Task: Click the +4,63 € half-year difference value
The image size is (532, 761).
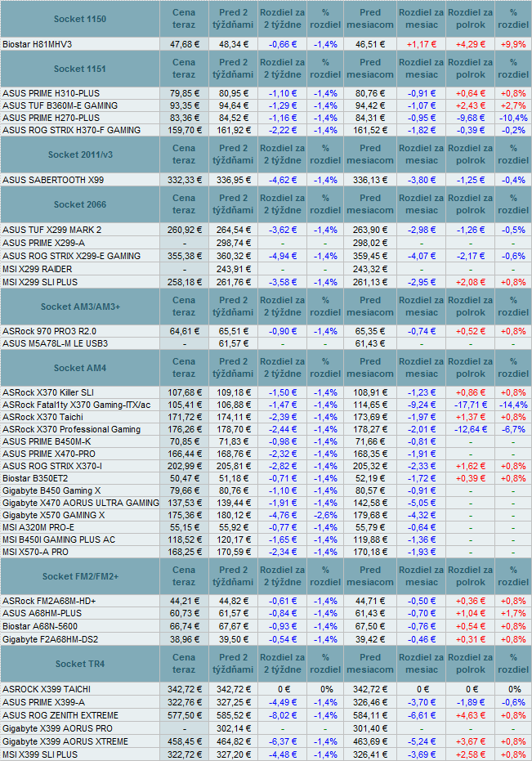Action: click(471, 715)
